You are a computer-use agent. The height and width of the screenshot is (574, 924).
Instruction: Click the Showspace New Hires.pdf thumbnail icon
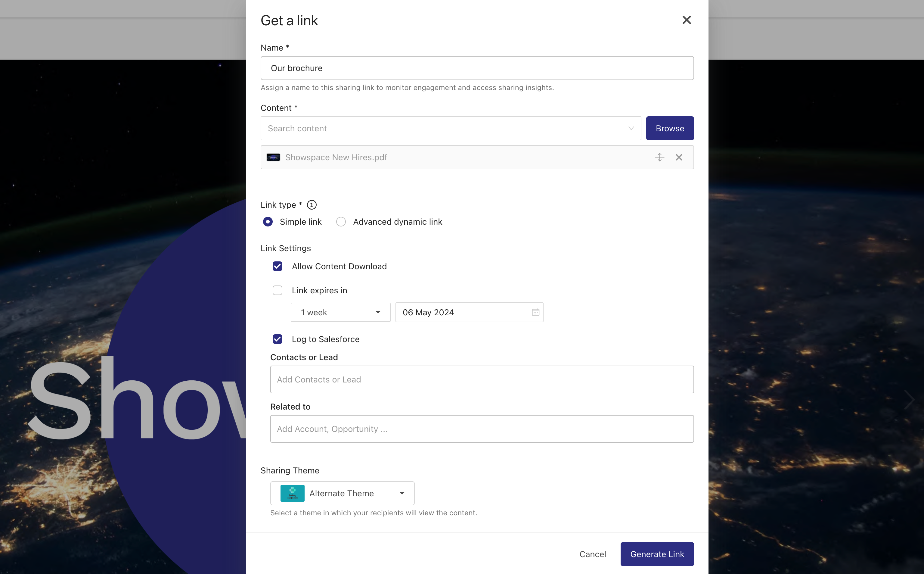click(273, 157)
